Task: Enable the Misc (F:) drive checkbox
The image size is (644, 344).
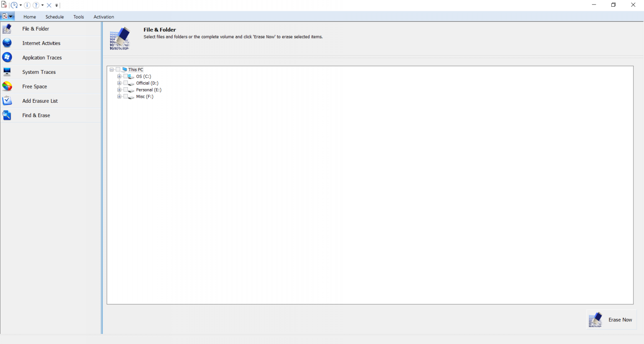Action: [x=125, y=96]
